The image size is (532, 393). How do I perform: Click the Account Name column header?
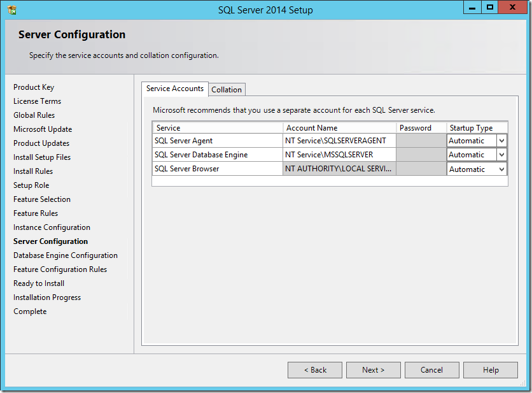(x=340, y=128)
